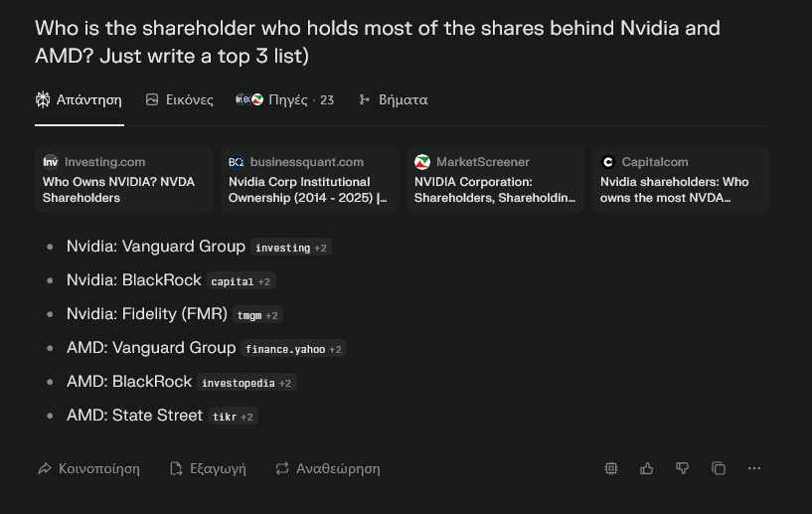Open the three-dots more options menu
This screenshot has height=514, width=812.
point(754,468)
